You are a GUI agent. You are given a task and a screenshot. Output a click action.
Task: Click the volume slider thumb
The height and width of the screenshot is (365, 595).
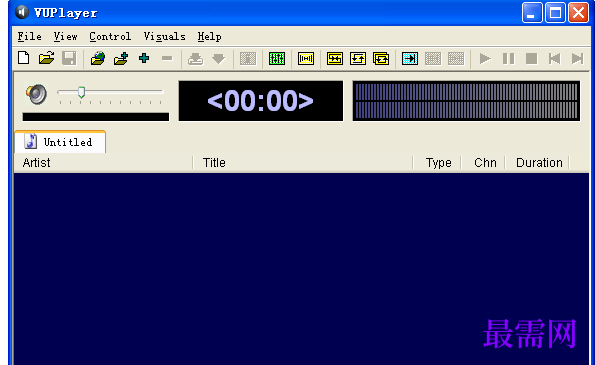[x=81, y=92]
